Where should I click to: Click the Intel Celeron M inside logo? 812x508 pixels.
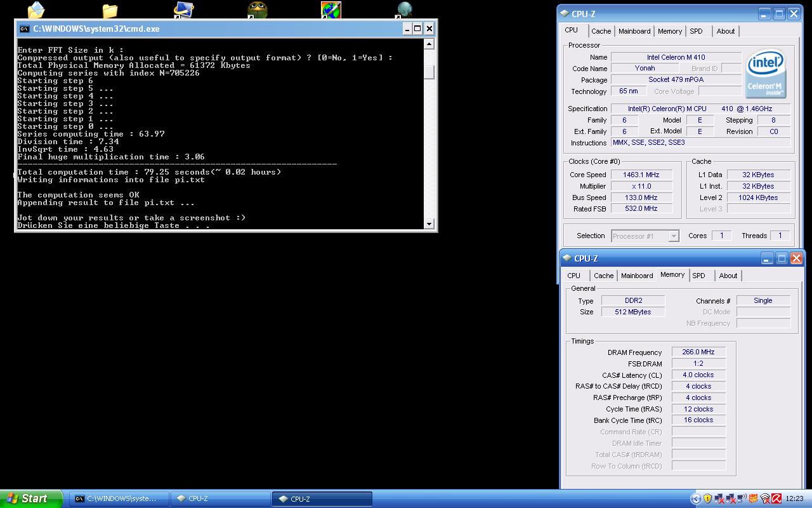coord(767,74)
